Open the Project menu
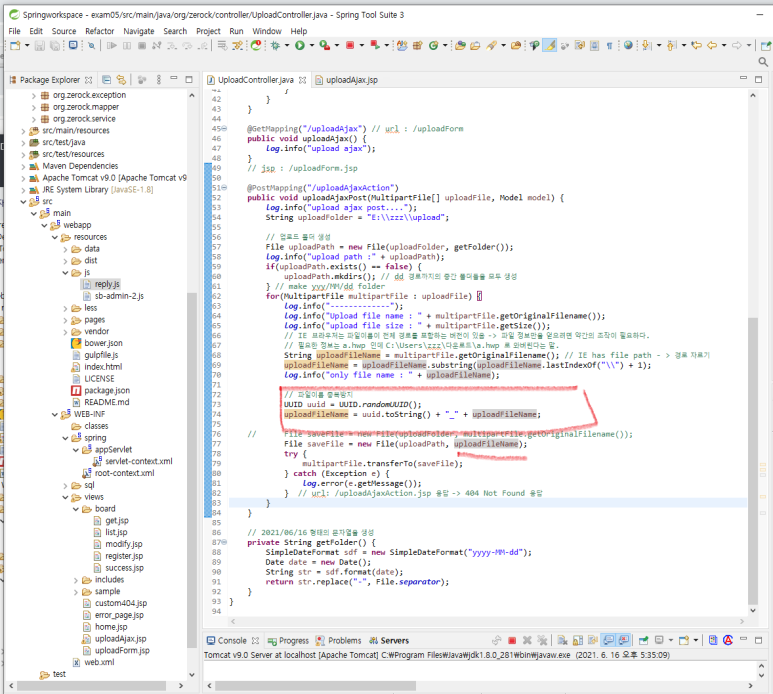 208,31
